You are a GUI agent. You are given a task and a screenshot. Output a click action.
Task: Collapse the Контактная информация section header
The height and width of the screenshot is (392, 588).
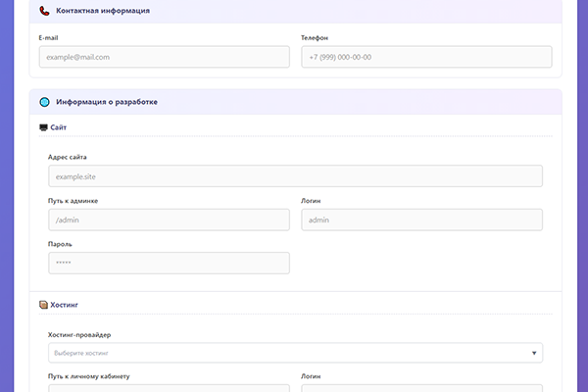point(294,11)
